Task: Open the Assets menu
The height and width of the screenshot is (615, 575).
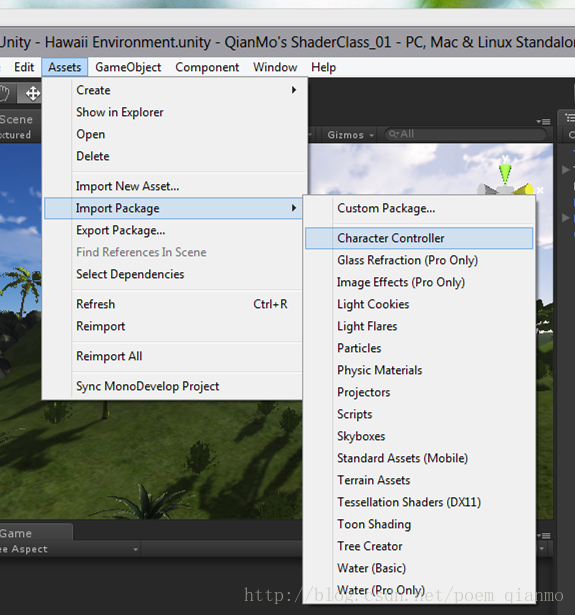Action: point(65,67)
